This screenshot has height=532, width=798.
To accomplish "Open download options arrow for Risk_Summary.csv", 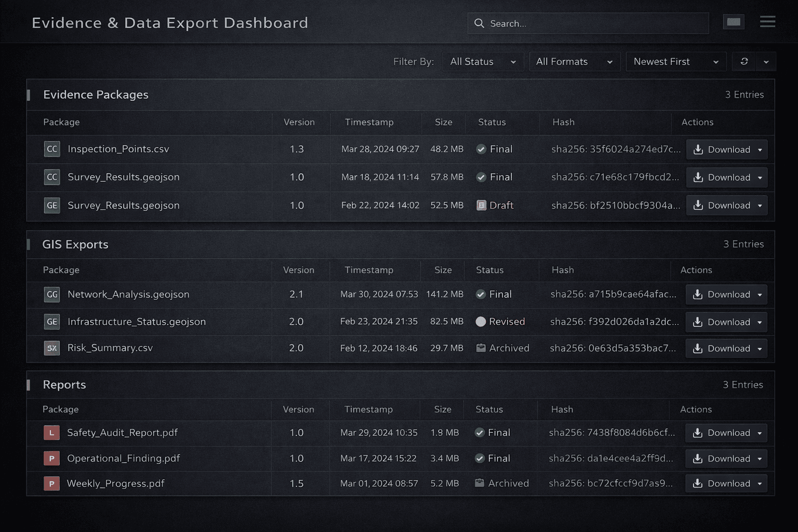I will tap(760, 349).
